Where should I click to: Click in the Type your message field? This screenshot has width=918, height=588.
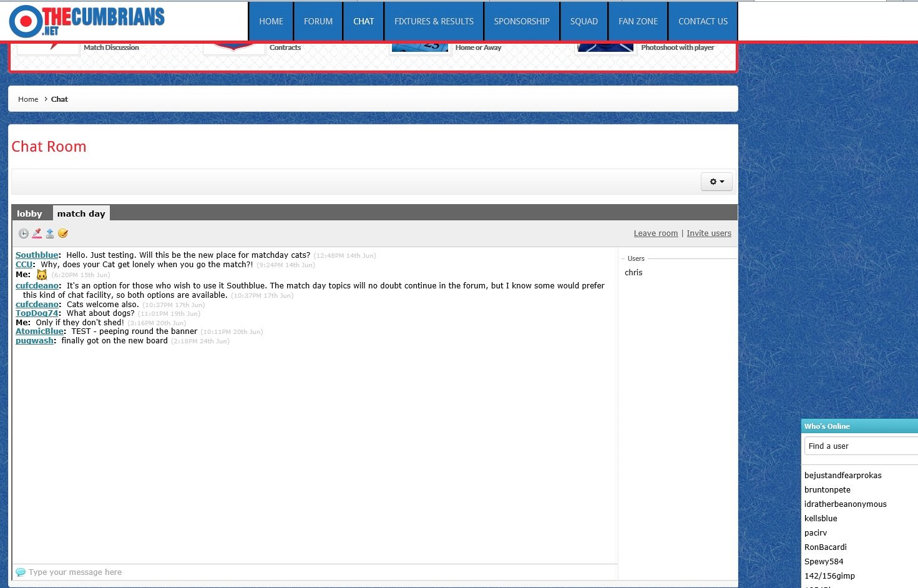(312, 572)
